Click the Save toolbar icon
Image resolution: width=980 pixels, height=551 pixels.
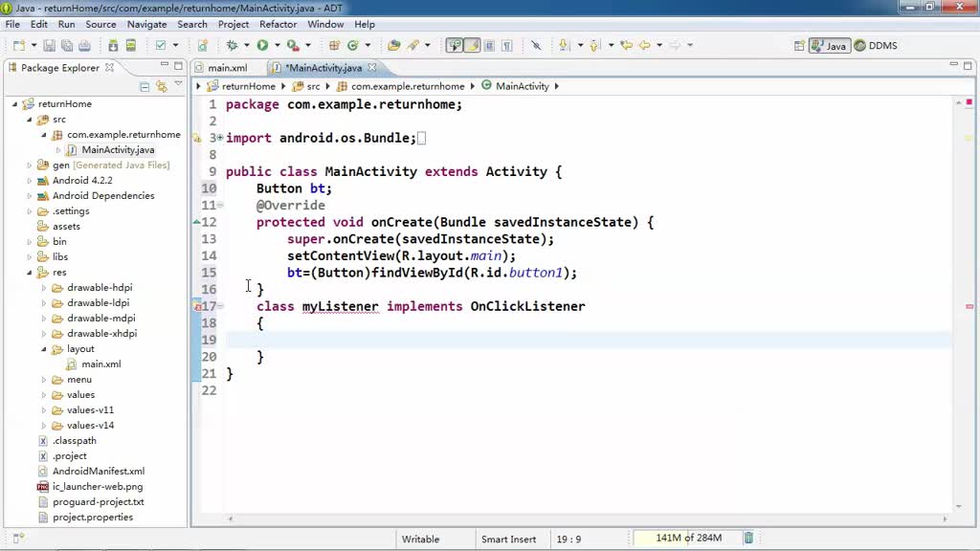50,46
